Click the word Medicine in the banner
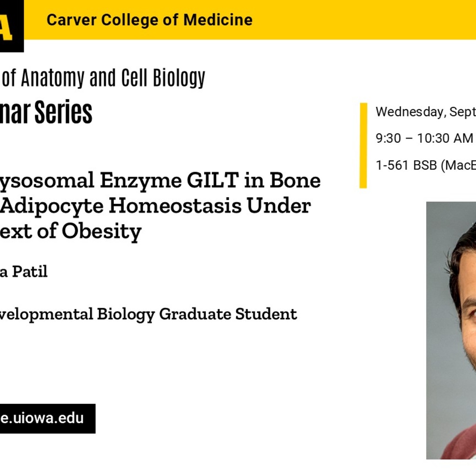 click(x=218, y=20)
